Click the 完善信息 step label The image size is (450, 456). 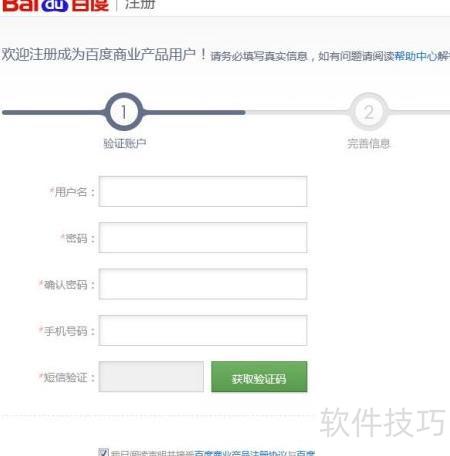369,144
